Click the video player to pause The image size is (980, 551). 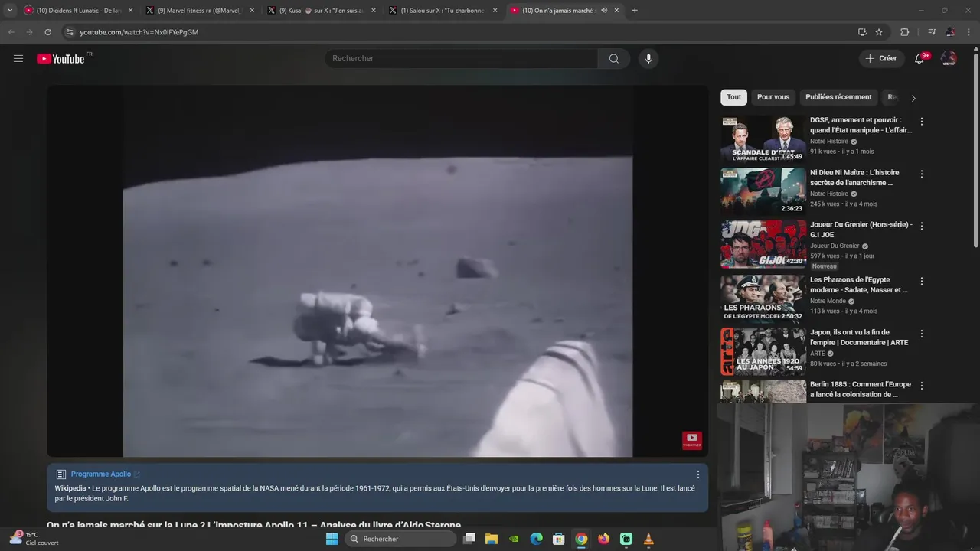tap(377, 271)
